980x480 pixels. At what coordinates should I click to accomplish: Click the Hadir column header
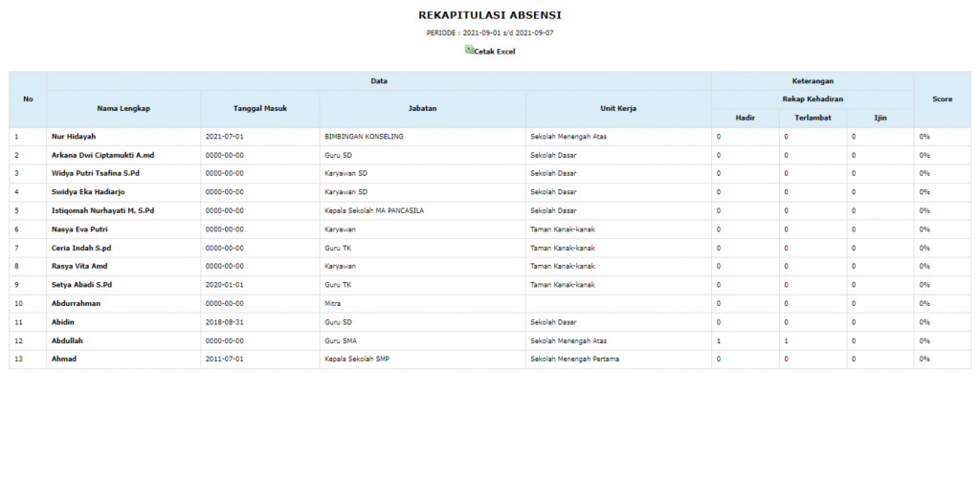tap(745, 118)
